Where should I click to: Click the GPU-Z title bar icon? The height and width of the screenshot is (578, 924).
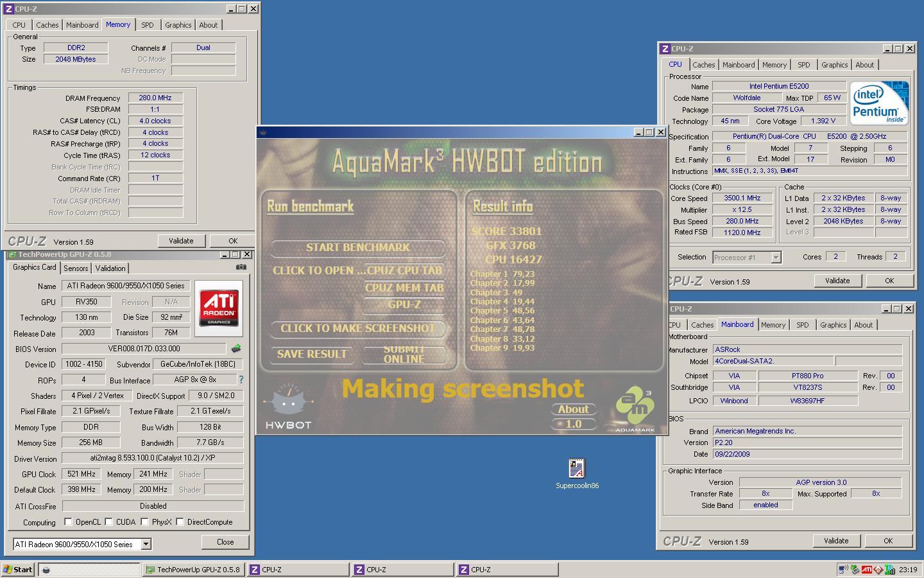point(12,254)
